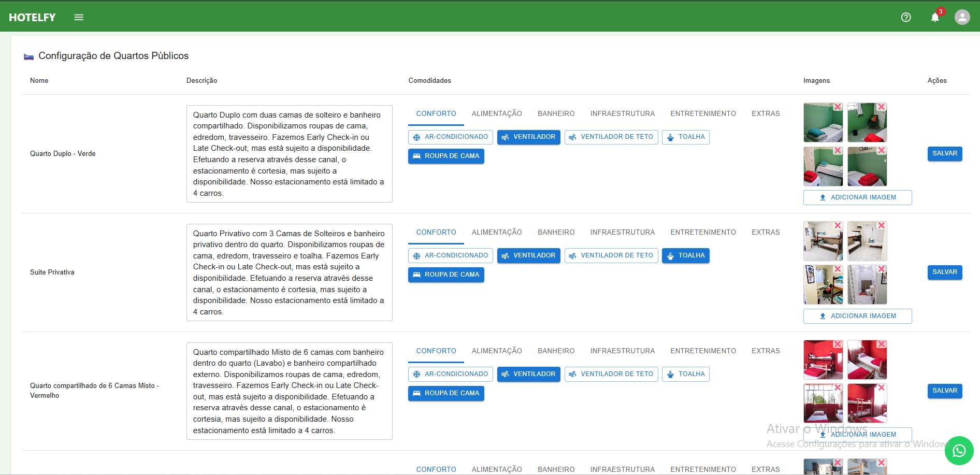
Task: Open the hamburger menu beside Hotelfy logo
Action: pyautogui.click(x=79, y=17)
